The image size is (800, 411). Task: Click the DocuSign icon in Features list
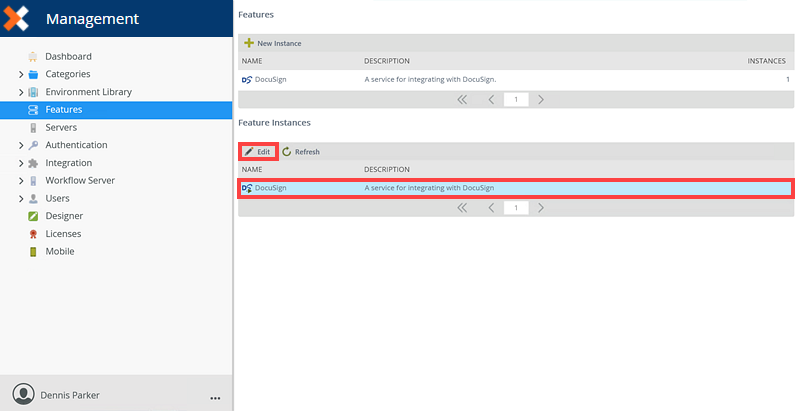(x=247, y=80)
